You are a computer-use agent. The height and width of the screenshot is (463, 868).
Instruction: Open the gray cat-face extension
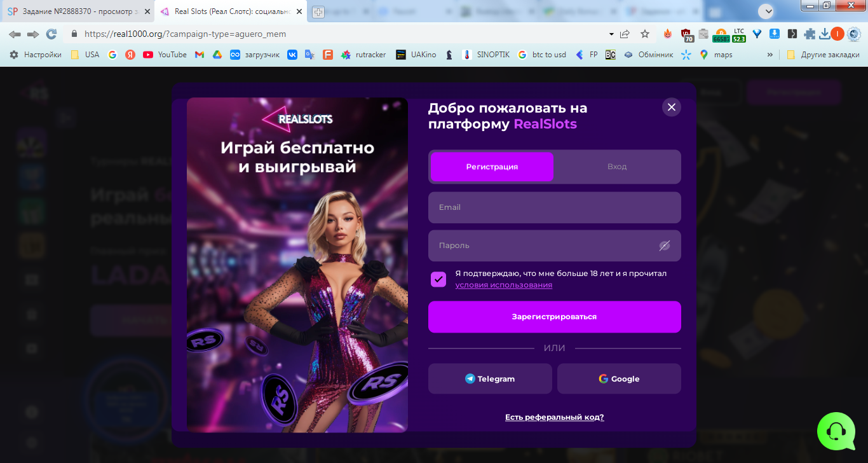tap(703, 34)
